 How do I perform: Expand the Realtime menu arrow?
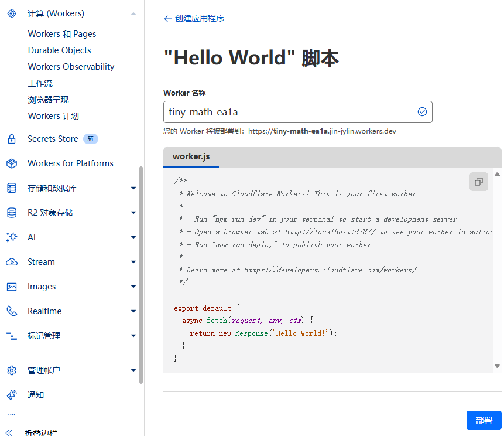click(x=133, y=311)
